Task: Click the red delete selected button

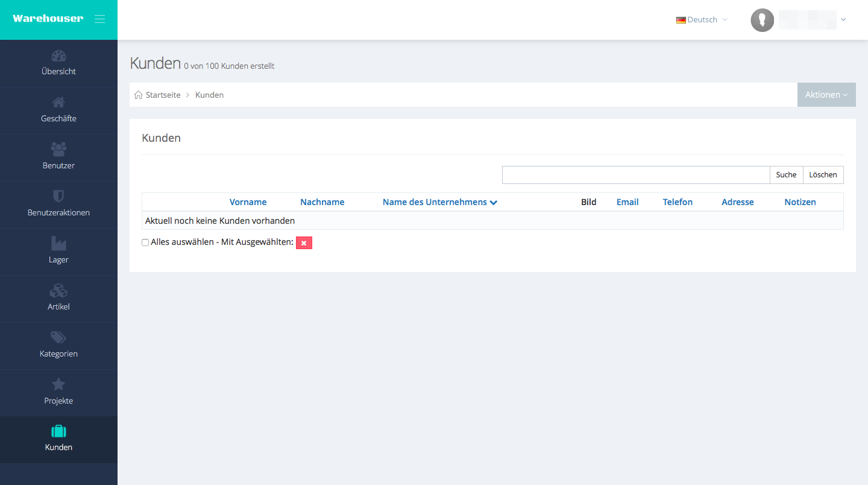Action: point(304,242)
